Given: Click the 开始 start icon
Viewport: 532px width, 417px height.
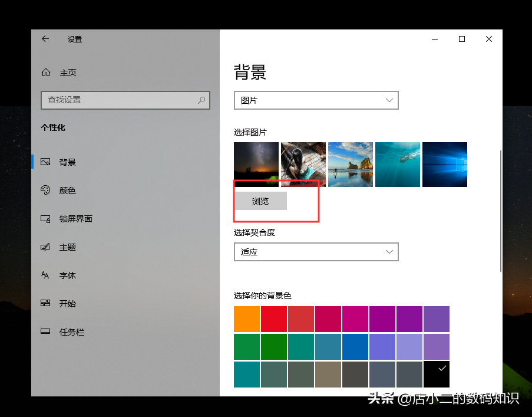Looking at the screenshot, I should click(x=45, y=303).
